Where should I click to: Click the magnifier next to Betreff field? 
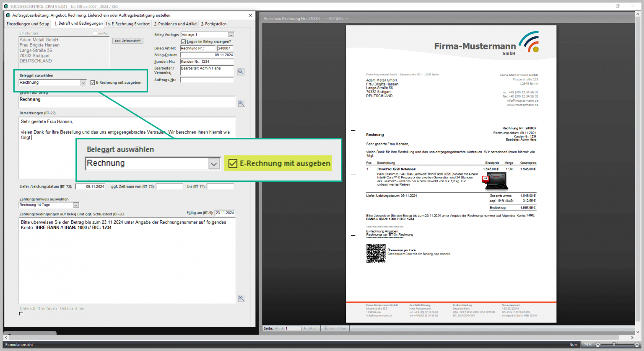tap(241, 103)
